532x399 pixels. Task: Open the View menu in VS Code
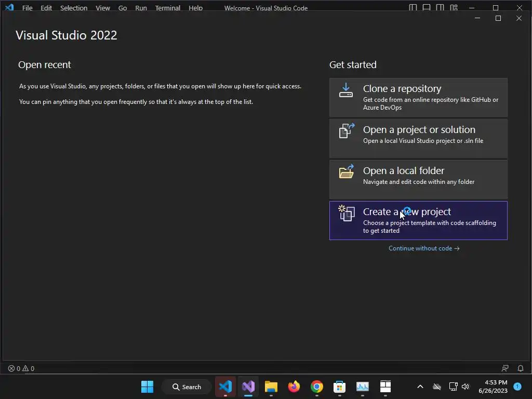coord(102,8)
